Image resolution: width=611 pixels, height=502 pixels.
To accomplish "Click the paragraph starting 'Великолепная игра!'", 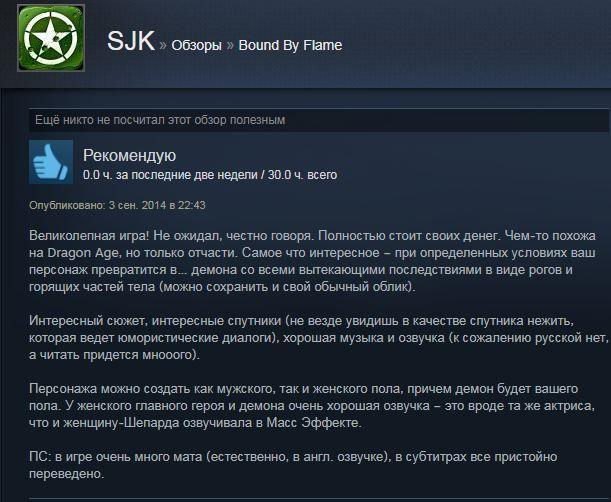I will [x=313, y=261].
